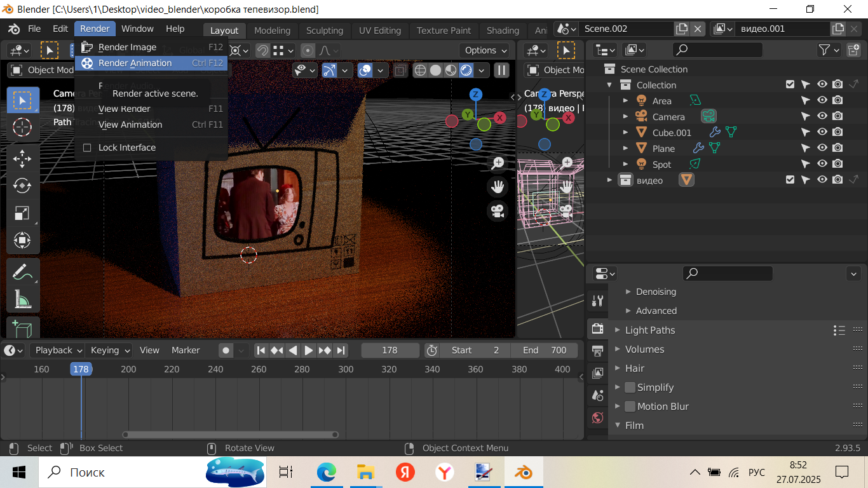Hide the Cube.001 object with eye icon
Viewport: 868px width, 488px height.
click(x=822, y=132)
